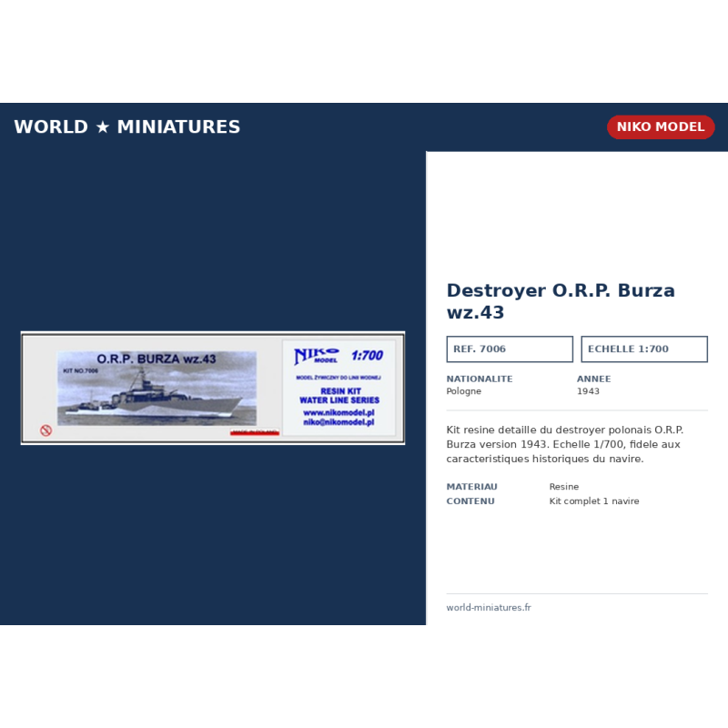Click the KIT NO.7006 label on box art

80,370
